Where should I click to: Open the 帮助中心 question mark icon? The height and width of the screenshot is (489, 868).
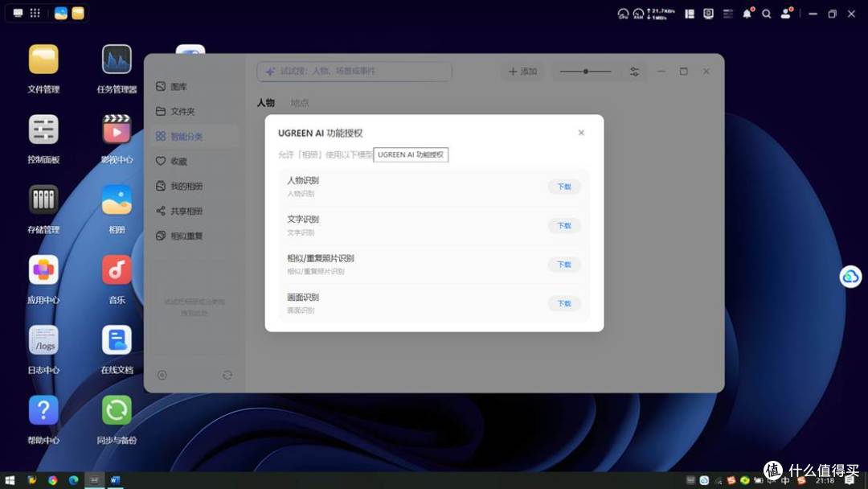pos(43,410)
